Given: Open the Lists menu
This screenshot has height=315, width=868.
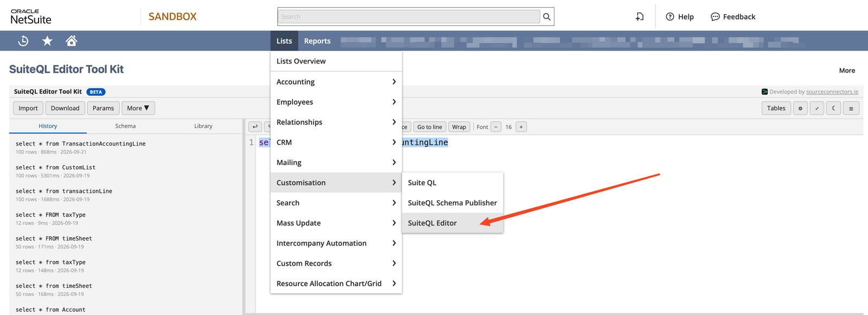Looking at the screenshot, I should (284, 41).
